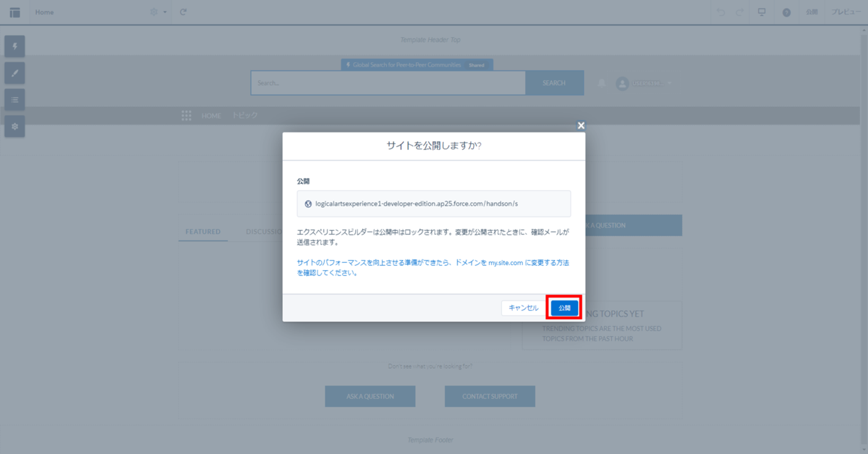This screenshot has width=868, height=454.
Task: Open the Settings gear in sidebar
Action: tap(14, 126)
